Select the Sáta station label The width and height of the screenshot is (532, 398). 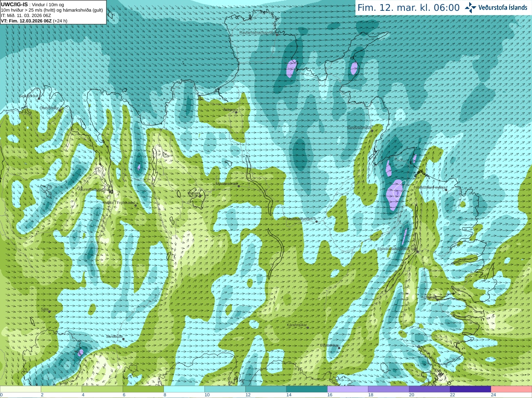point(44,309)
